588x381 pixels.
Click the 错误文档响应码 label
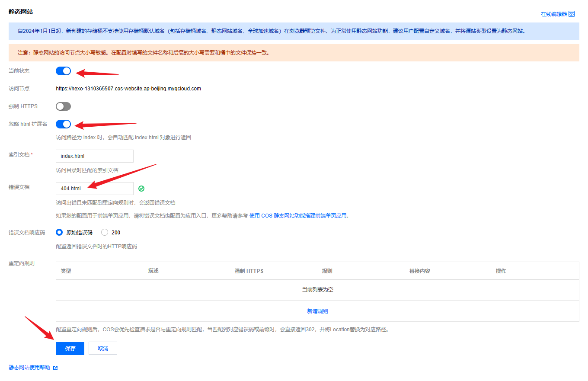pos(27,232)
